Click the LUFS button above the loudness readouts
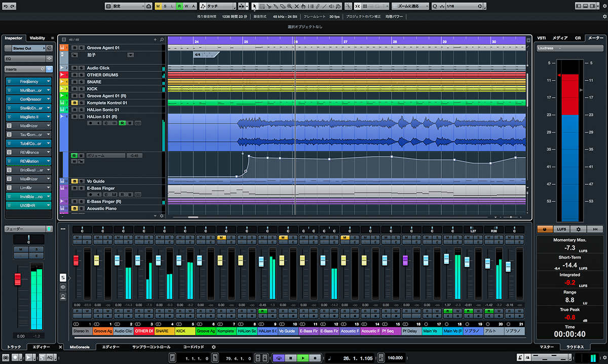Viewport: 608px width, 364px height. coord(562,229)
